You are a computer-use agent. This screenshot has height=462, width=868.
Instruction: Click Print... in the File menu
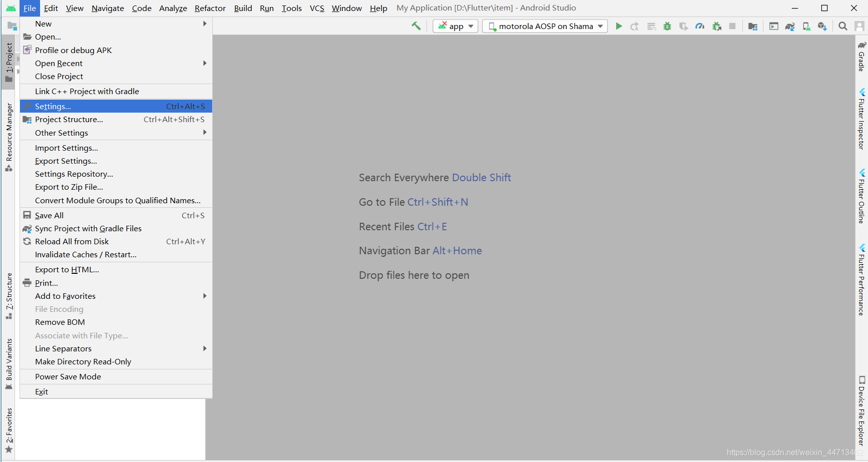tap(116, 283)
